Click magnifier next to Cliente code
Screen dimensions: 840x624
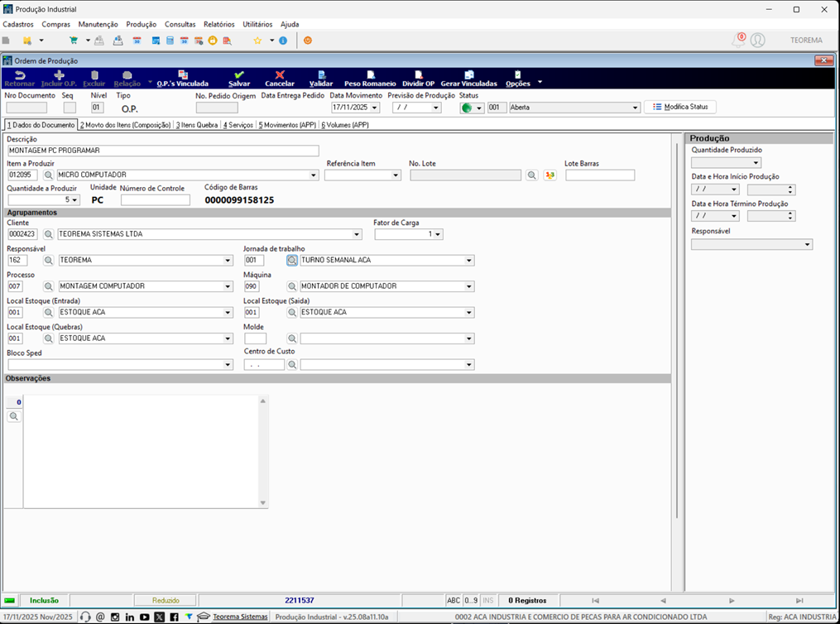(48, 234)
